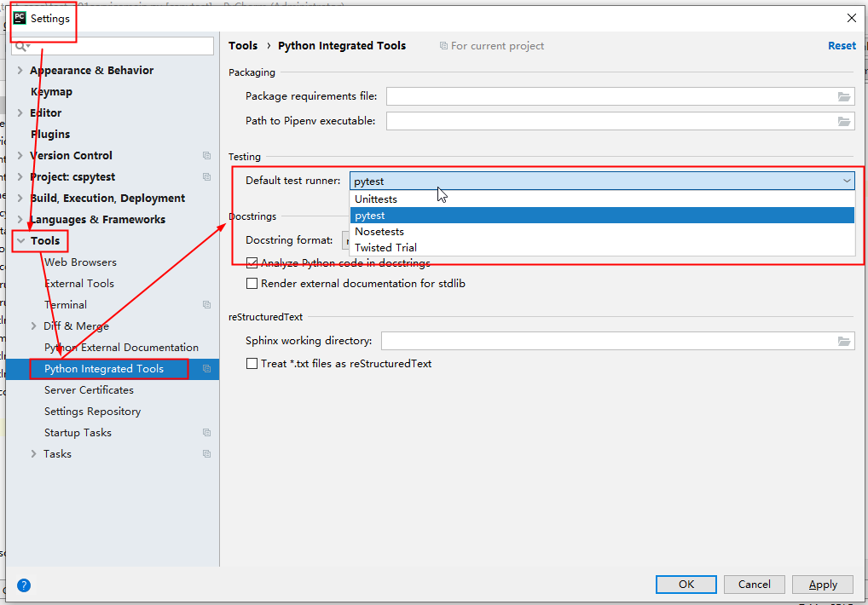Image resolution: width=868 pixels, height=605 pixels.
Task: Expand the Editor section
Action: point(20,112)
